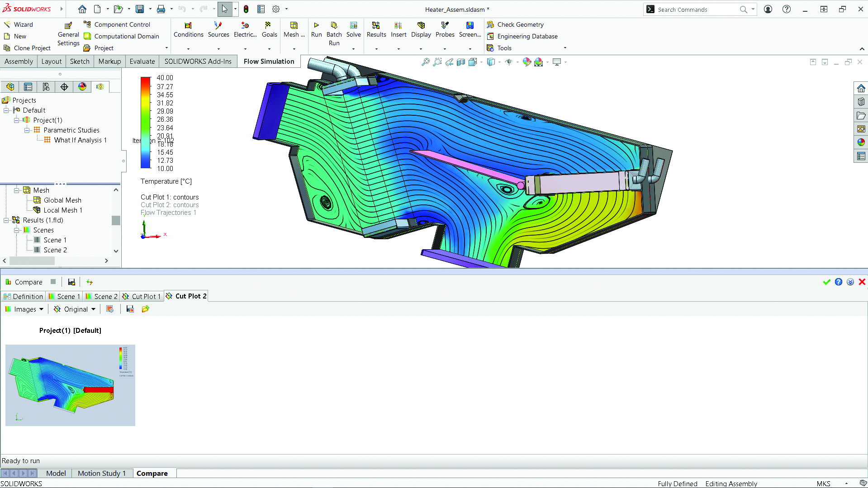
Task: Select the PropertyManager tab icon
Action: [x=28, y=87]
